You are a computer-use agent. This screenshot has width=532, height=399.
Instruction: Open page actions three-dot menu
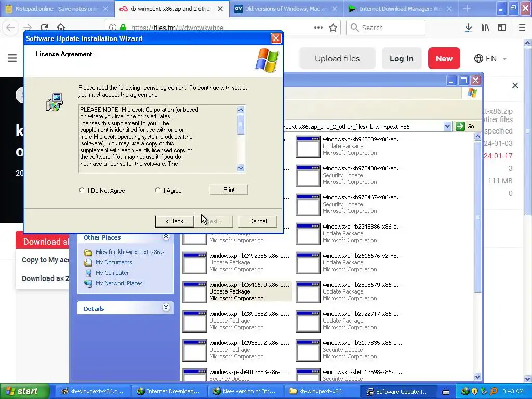pyautogui.click(x=318, y=28)
